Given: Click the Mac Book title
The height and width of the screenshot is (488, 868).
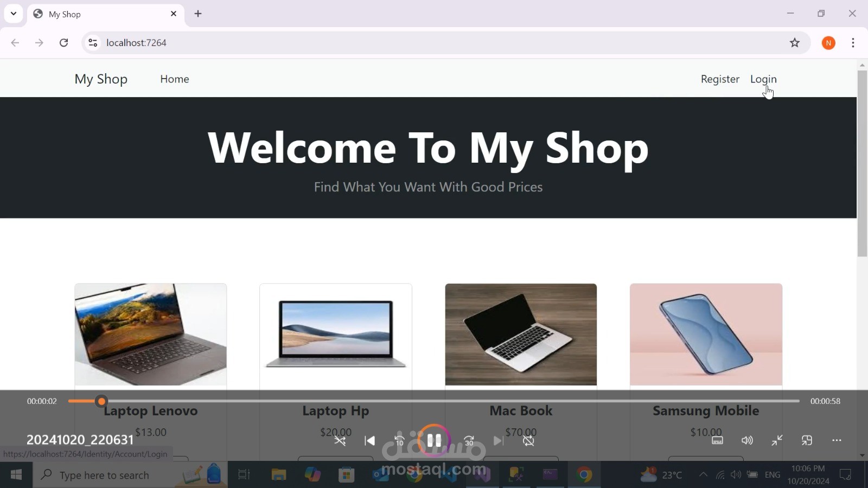Looking at the screenshot, I should pos(521,411).
